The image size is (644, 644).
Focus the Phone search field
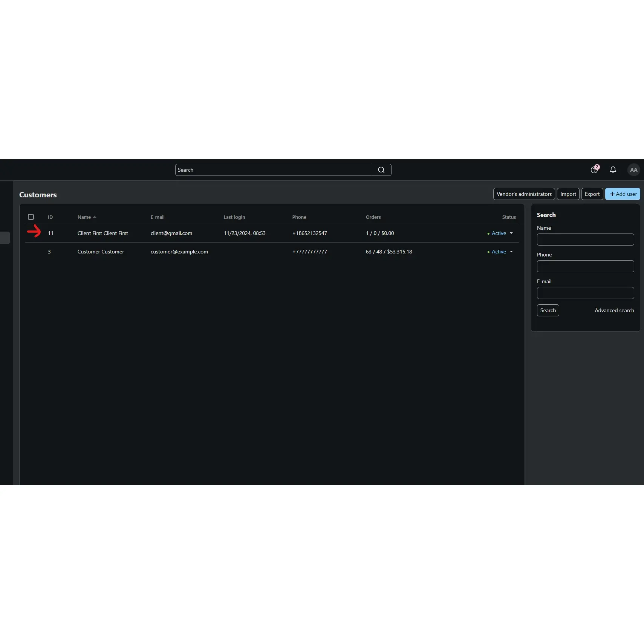coord(585,267)
